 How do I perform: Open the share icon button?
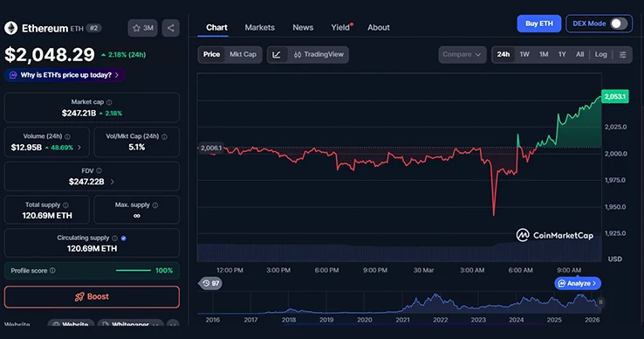170,28
